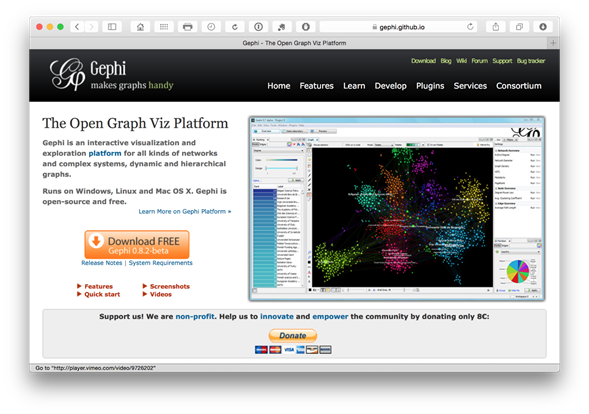Open the Downloads toolbar icon
The image size is (589, 414).
(543, 27)
